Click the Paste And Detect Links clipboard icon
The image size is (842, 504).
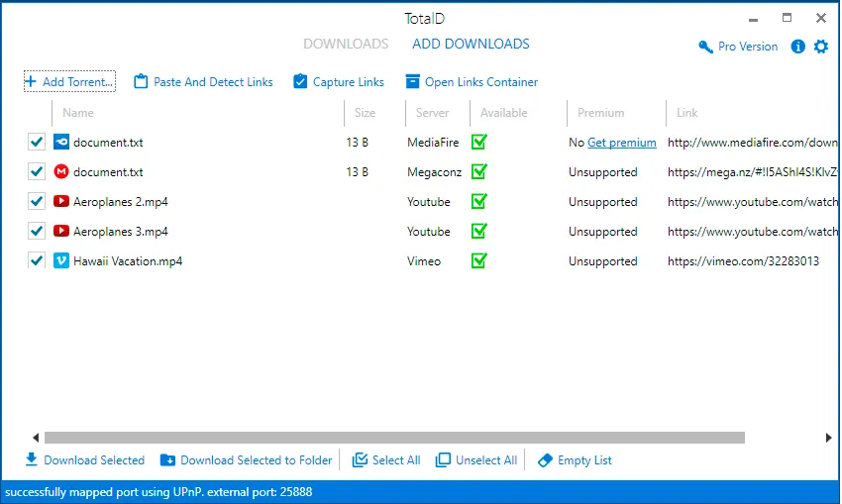(x=141, y=81)
